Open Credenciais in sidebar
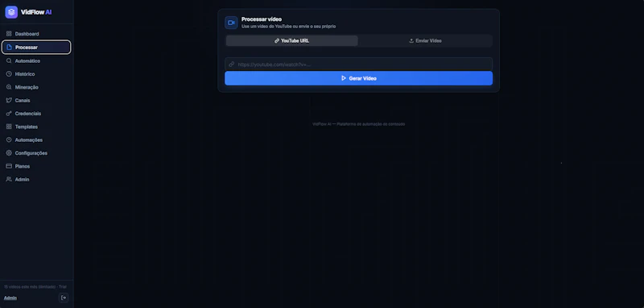Screen dimensions: 644x308 tap(36, 114)
